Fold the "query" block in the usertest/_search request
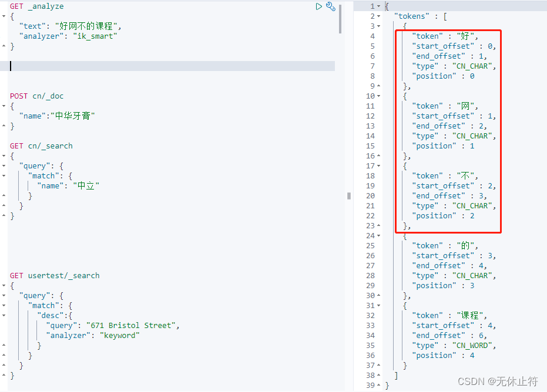 pyautogui.click(x=4, y=296)
